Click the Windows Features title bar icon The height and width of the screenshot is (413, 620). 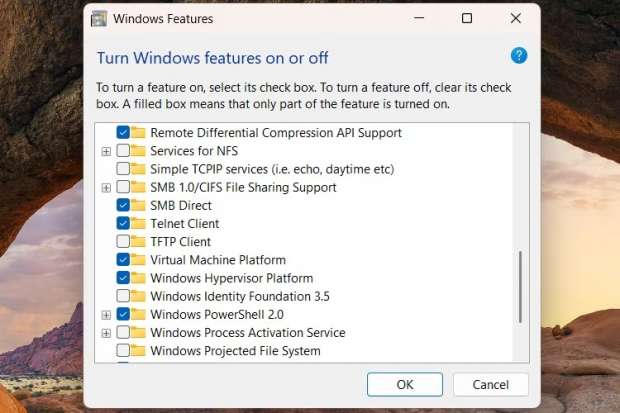(x=100, y=18)
